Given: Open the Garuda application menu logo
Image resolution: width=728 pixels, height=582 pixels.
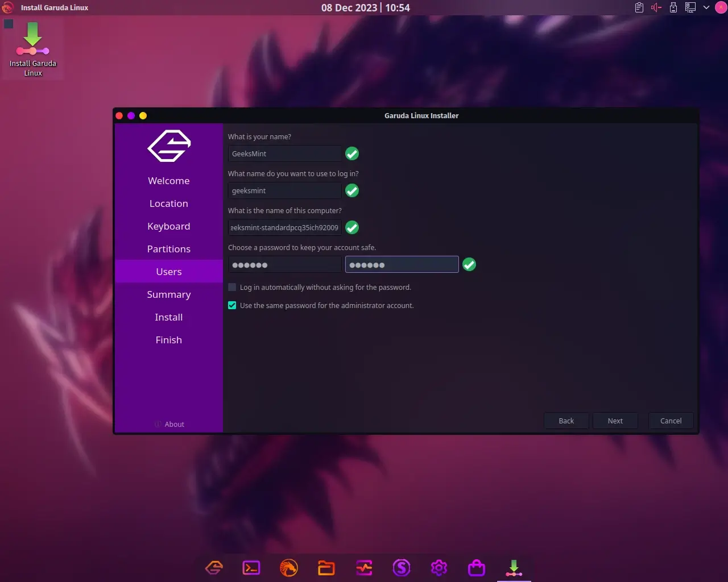Looking at the screenshot, I should coord(7,7).
